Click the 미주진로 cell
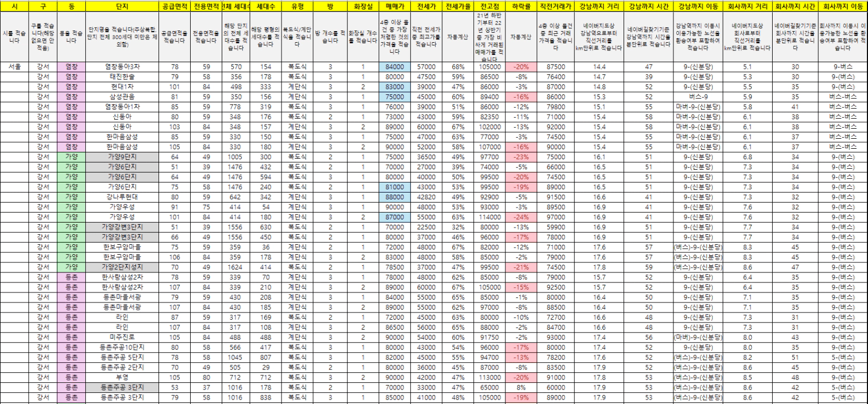868x404 pixels. click(x=121, y=336)
